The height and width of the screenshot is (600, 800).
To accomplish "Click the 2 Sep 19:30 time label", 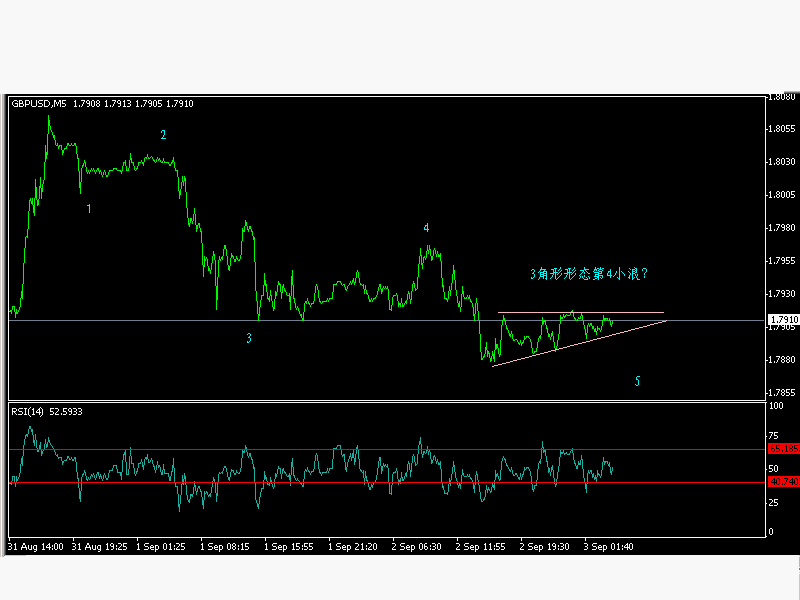I will tap(544, 547).
